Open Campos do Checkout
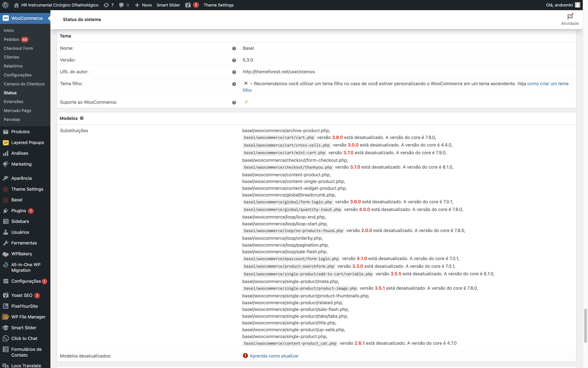This screenshot has height=368, width=588. 24,84
